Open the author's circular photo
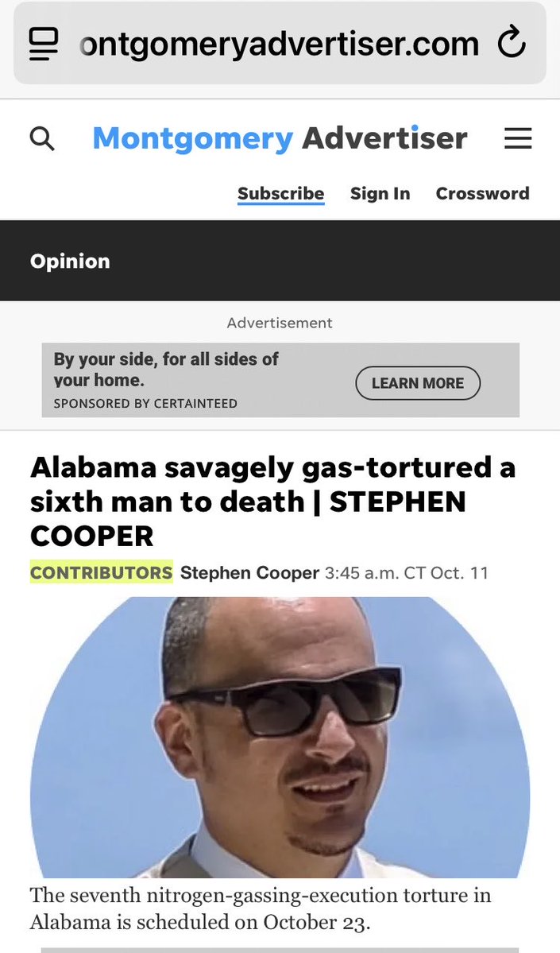Viewport: 560px width, 953px height. [x=280, y=737]
